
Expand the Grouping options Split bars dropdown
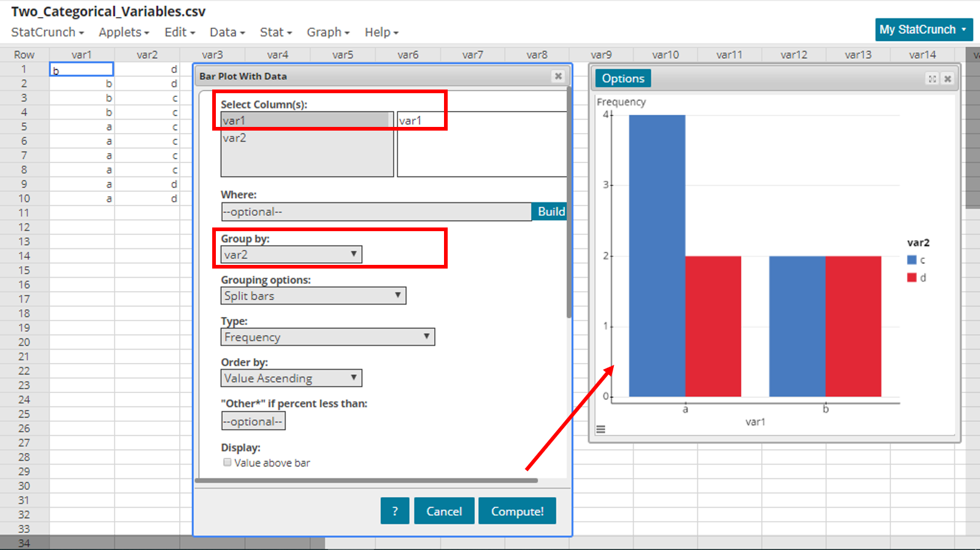[x=313, y=296]
